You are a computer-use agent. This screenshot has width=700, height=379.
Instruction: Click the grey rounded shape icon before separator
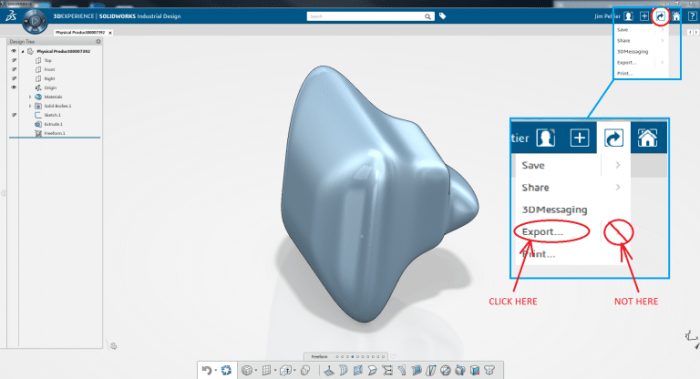click(305, 370)
